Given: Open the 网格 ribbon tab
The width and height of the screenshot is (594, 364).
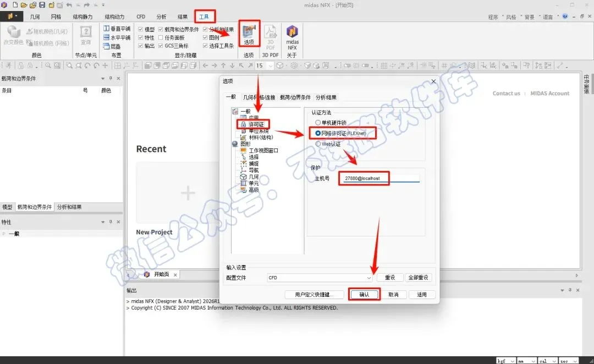Looking at the screenshot, I should [x=56, y=16].
